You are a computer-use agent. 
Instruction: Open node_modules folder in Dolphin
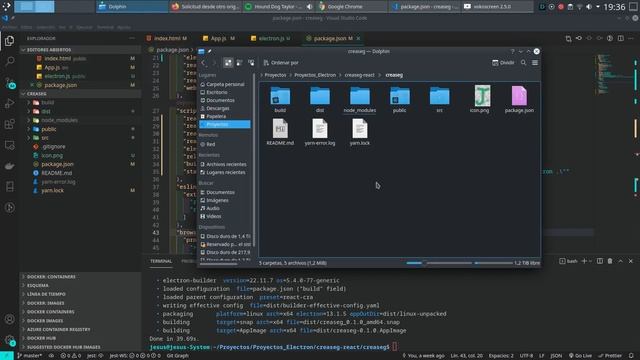[360, 99]
